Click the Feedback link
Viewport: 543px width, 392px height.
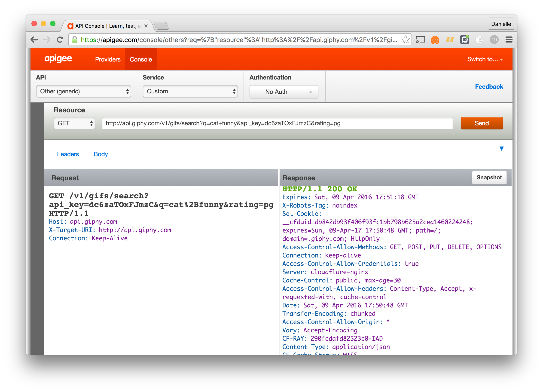point(489,87)
